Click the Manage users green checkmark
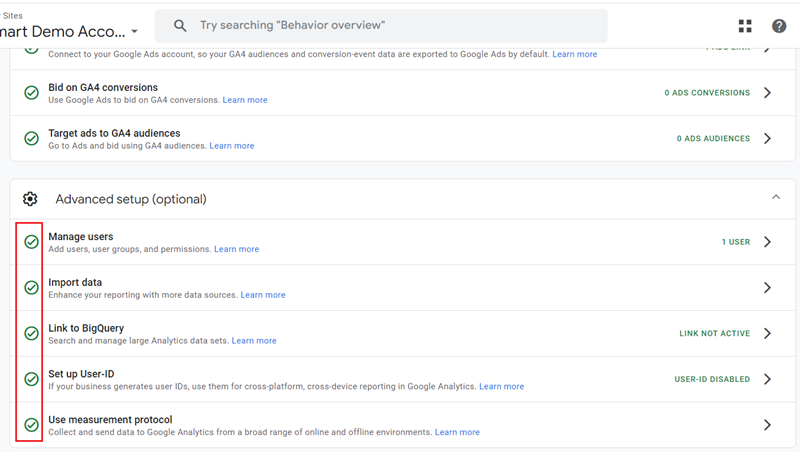Viewport: 800px width, 452px height. pos(32,242)
